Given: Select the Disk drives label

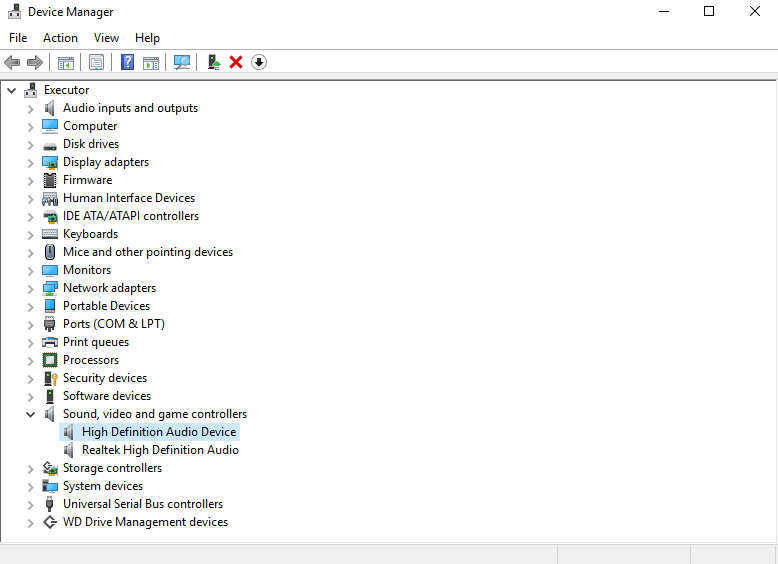Looking at the screenshot, I should (x=91, y=144).
